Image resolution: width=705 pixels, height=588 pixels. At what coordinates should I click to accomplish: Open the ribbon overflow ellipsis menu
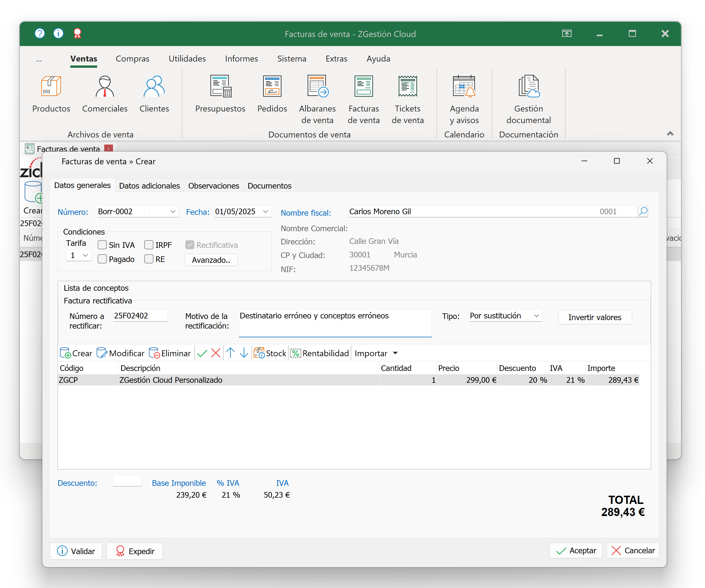pyautogui.click(x=39, y=60)
